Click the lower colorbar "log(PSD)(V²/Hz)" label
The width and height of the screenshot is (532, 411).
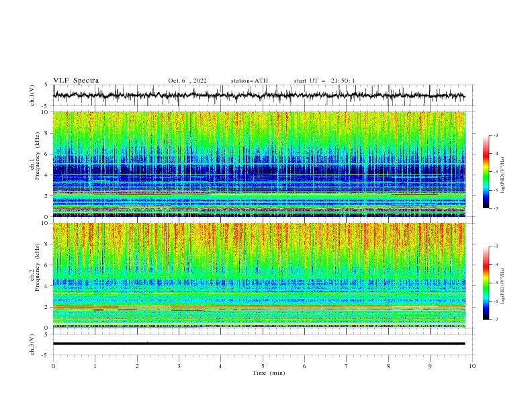tap(503, 286)
